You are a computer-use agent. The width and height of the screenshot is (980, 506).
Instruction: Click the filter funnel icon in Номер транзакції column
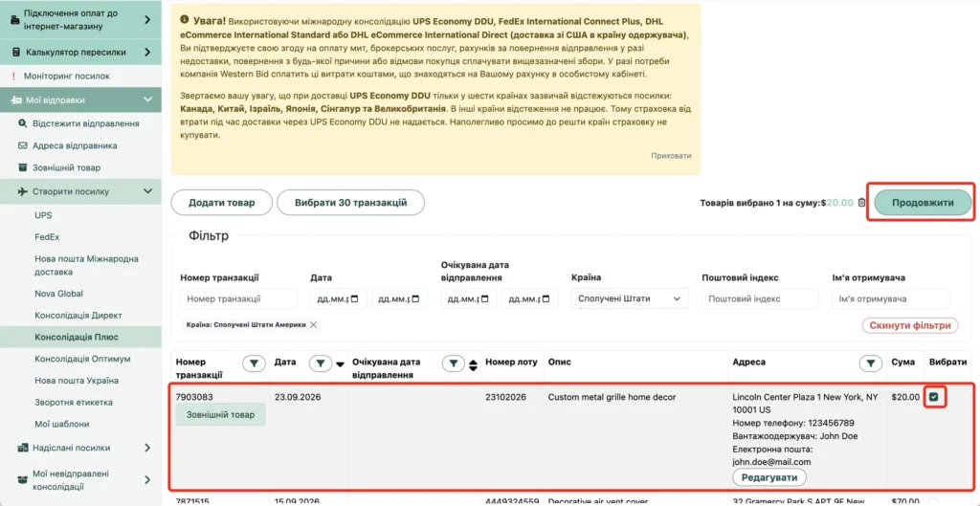(x=253, y=363)
